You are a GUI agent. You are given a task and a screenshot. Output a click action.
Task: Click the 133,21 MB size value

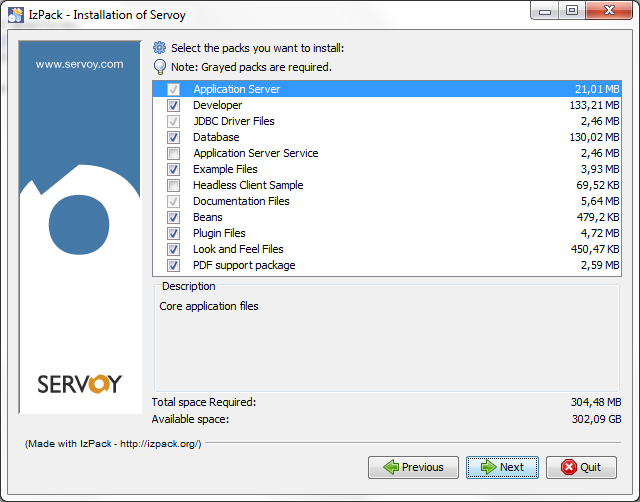tap(594, 105)
